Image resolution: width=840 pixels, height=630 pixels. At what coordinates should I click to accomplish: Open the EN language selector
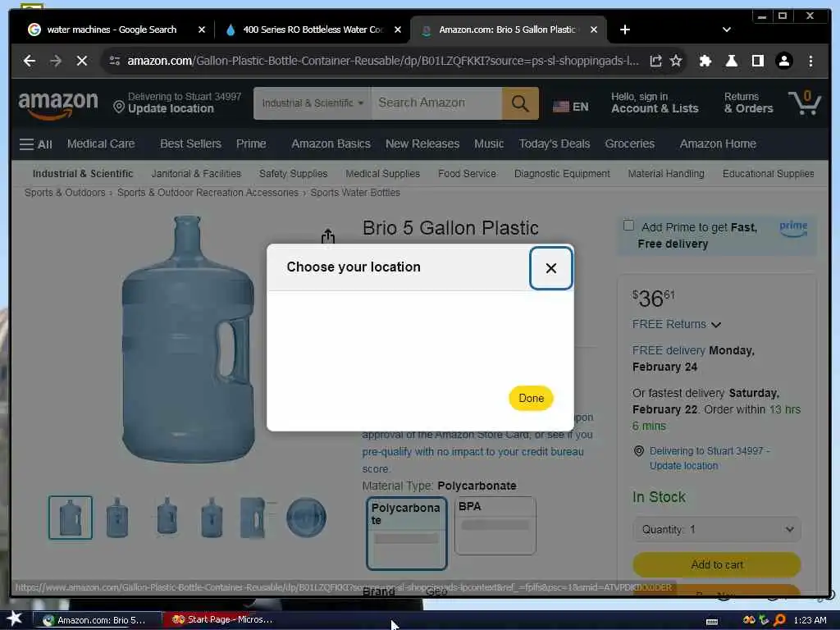(571, 107)
